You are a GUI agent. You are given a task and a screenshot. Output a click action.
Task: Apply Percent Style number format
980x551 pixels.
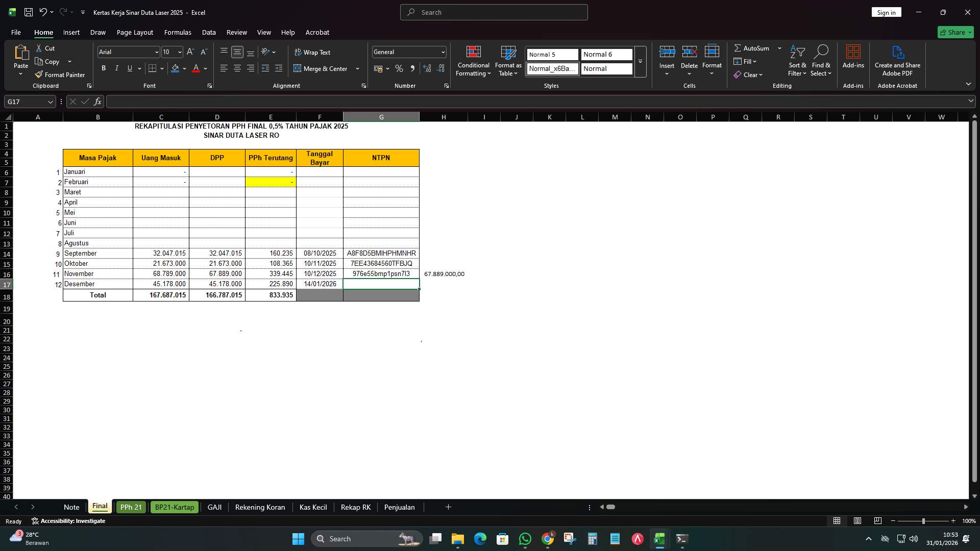399,68
